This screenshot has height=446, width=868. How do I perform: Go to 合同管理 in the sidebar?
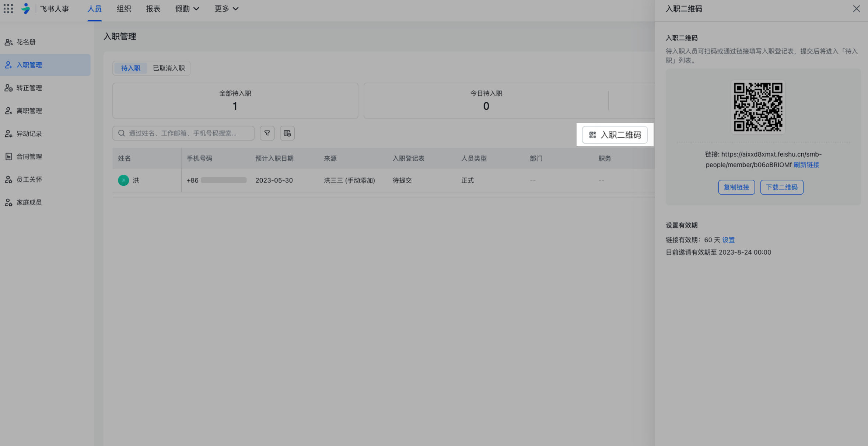pos(29,156)
